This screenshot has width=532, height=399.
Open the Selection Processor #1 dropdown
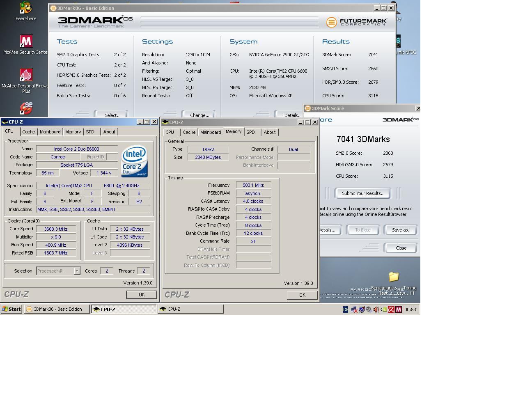(58, 271)
